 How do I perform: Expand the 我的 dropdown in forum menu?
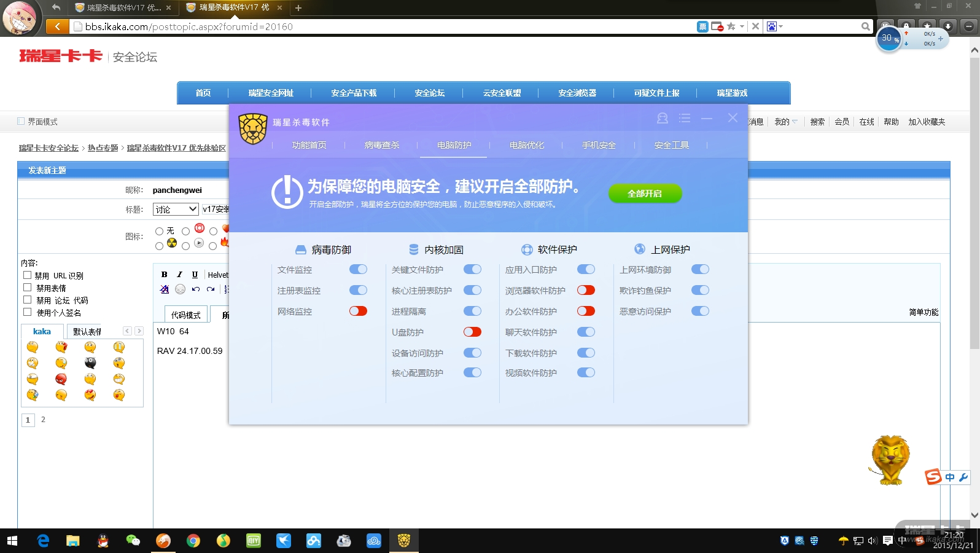point(785,122)
